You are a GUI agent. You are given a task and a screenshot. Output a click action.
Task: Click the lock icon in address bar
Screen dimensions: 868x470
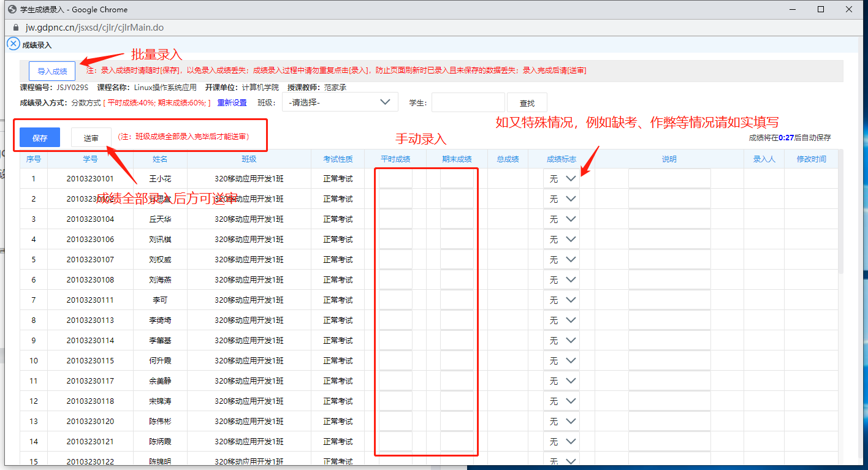point(16,28)
